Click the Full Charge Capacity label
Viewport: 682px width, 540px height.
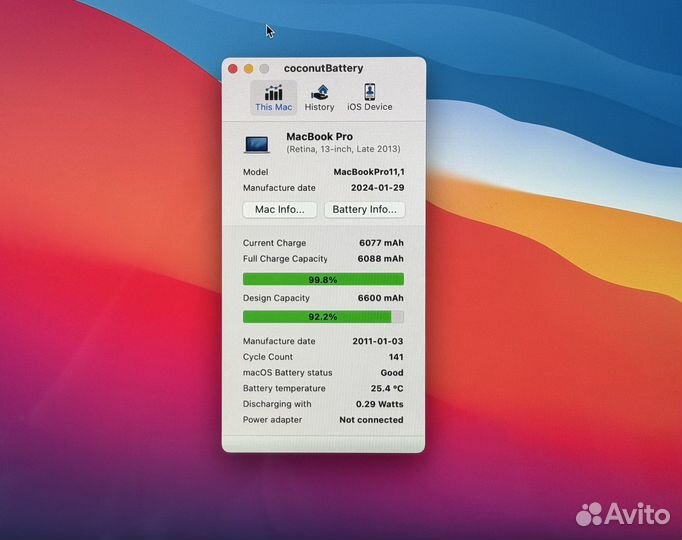coord(285,259)
